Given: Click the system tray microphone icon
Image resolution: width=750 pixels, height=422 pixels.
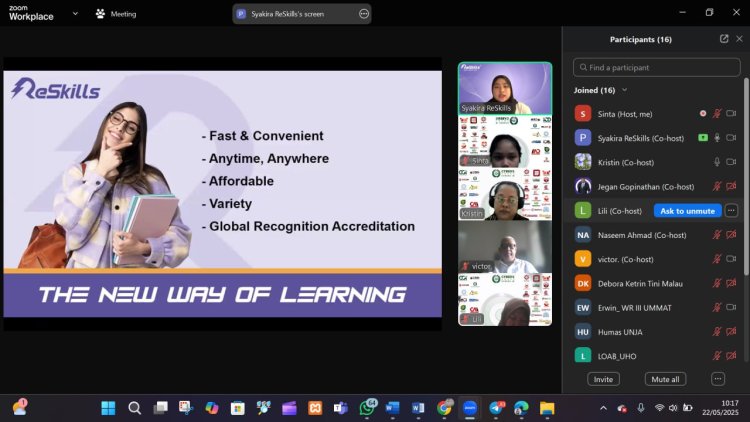Looking at the screenshot, I should coord(640,408).
